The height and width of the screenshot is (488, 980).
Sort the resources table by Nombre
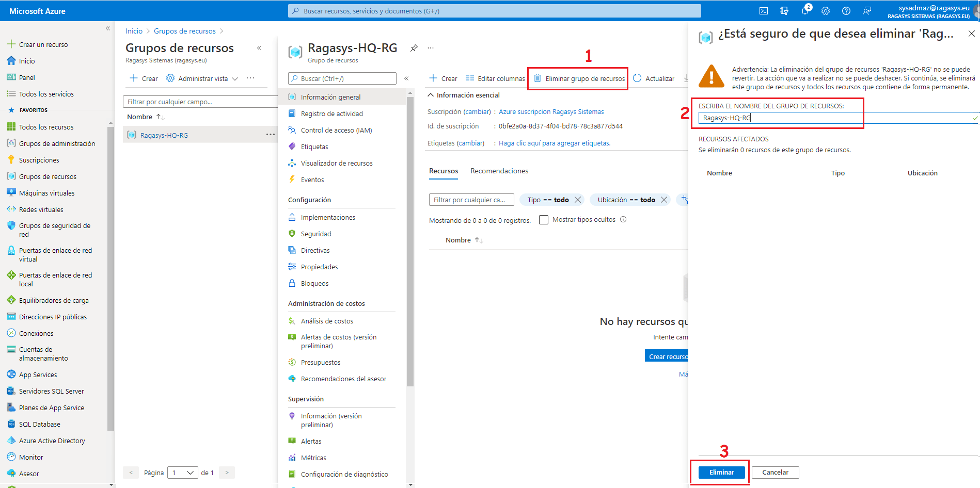pyautogui.click(x=464, y=240)
